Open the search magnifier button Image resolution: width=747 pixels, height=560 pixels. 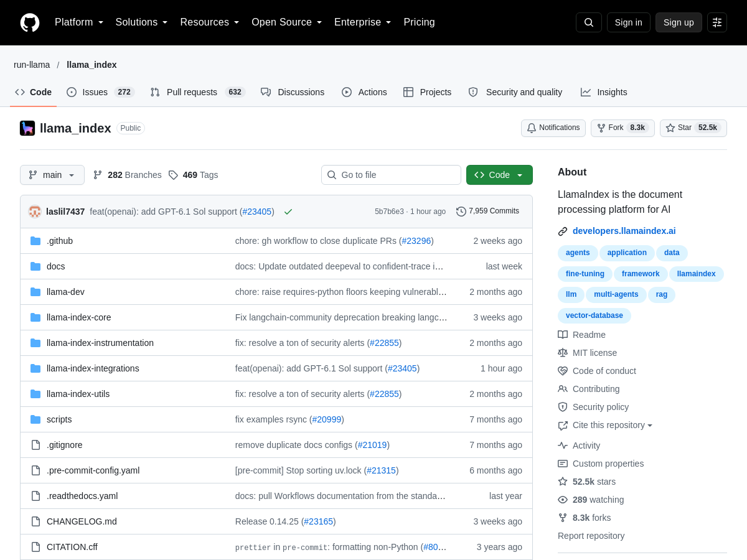pos(589,22)
